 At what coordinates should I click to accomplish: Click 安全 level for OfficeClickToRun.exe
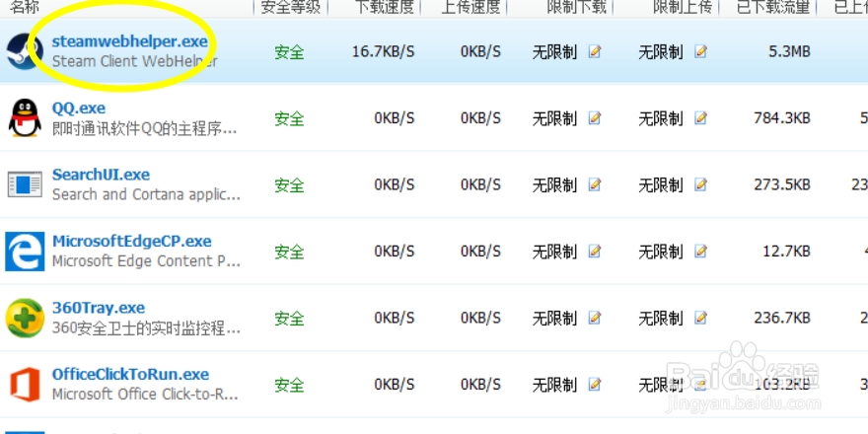290,385
